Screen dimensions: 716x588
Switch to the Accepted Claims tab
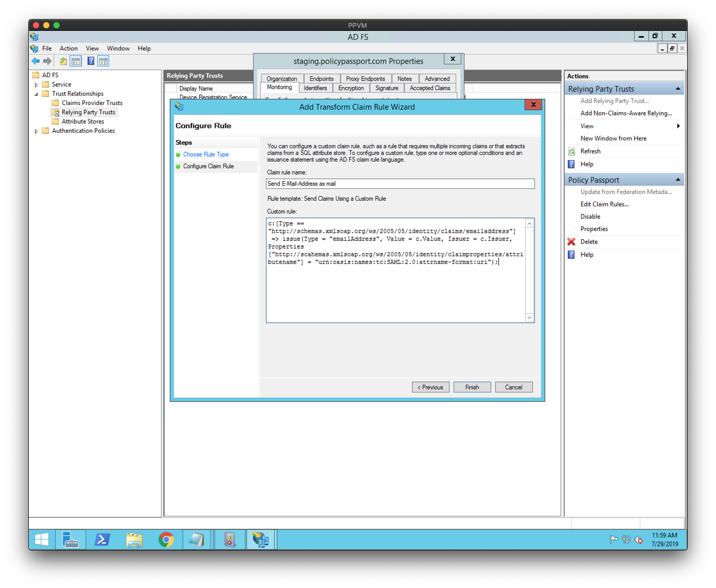click(430, 88)
